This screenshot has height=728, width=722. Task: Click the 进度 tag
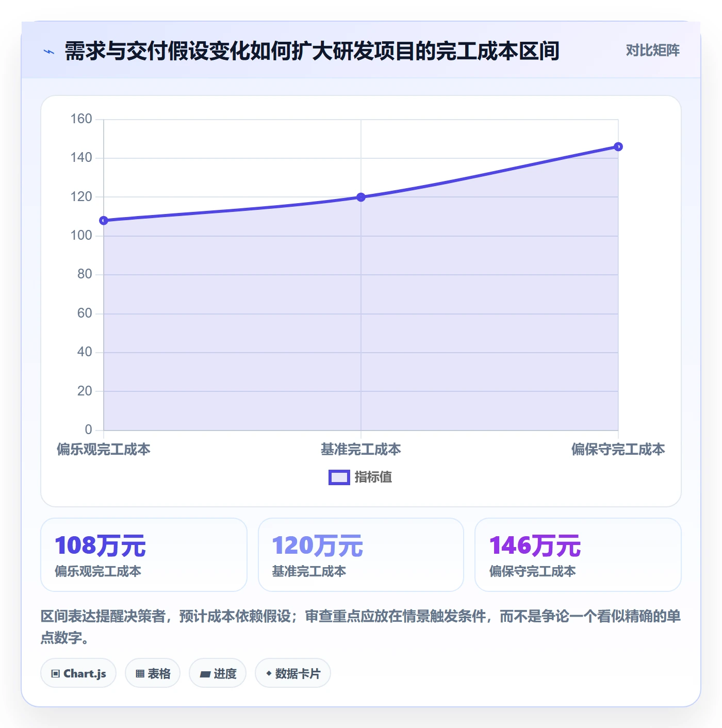[x=218, y=673]
